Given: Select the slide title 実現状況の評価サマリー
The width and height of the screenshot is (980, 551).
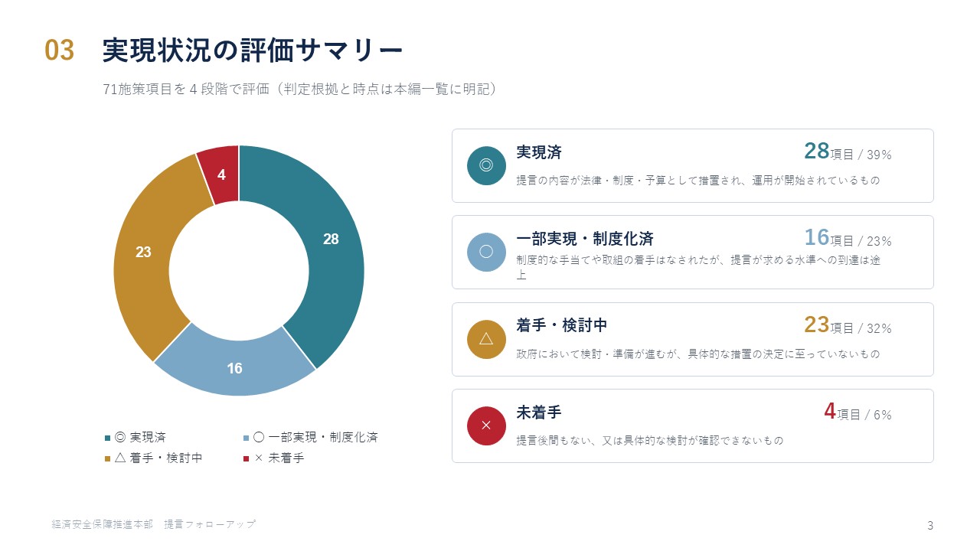Looking at the screenshot, I should [x=252, y=51].
